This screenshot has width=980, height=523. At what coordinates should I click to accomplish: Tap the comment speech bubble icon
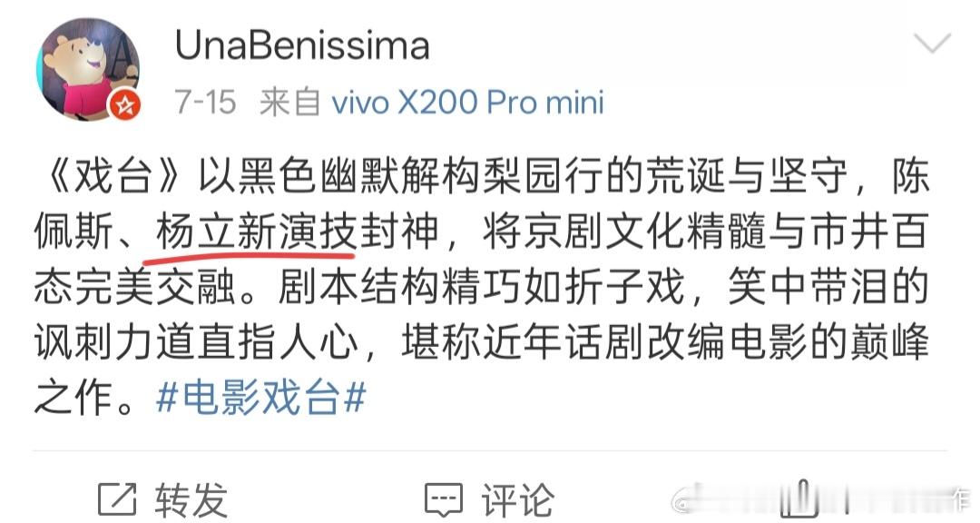(x=444, y=500)
